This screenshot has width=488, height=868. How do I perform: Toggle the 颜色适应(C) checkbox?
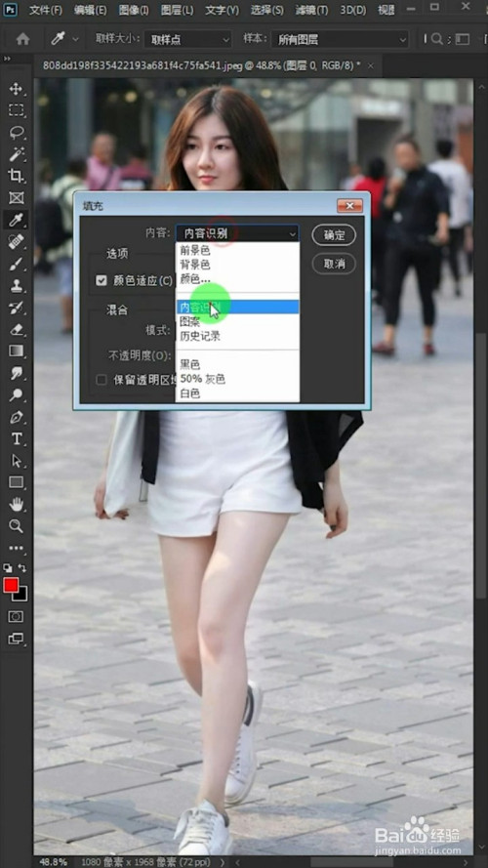coord(102,280)
